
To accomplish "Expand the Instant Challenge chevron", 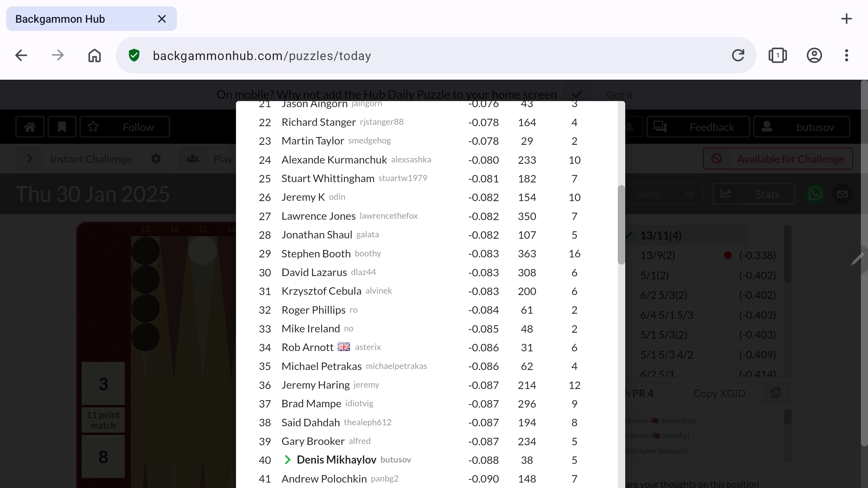I will [29, 159].
